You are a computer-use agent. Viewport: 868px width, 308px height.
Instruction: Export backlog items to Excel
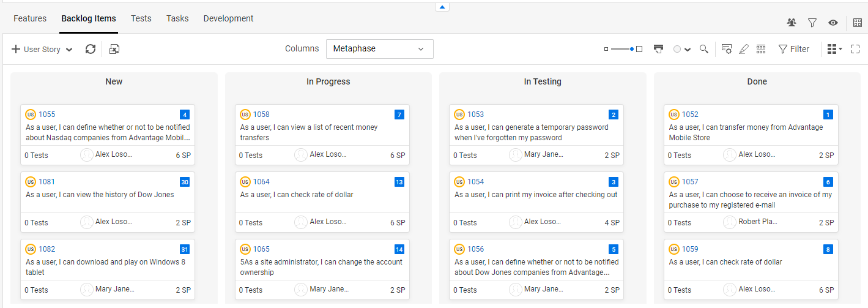114,49
